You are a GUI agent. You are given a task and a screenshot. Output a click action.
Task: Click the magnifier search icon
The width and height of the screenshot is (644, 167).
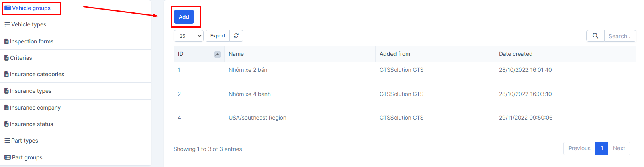point(595,36)
